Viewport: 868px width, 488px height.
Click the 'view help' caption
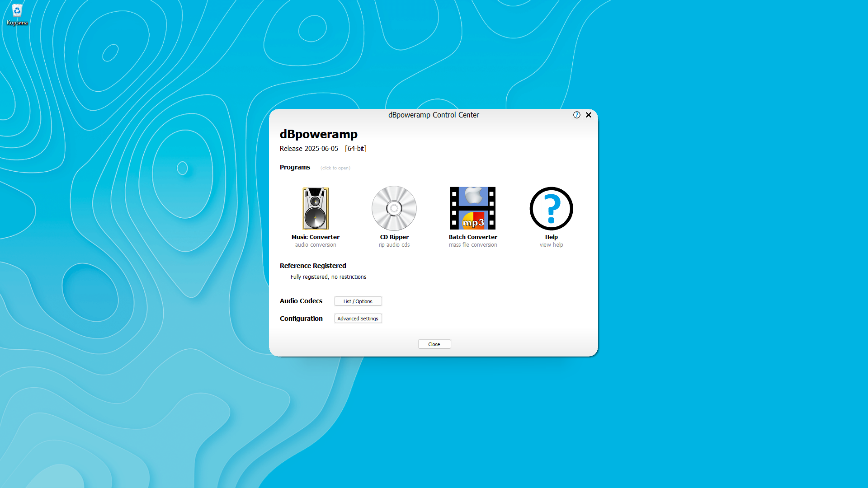pyautogui.click(x=551, y=245)
